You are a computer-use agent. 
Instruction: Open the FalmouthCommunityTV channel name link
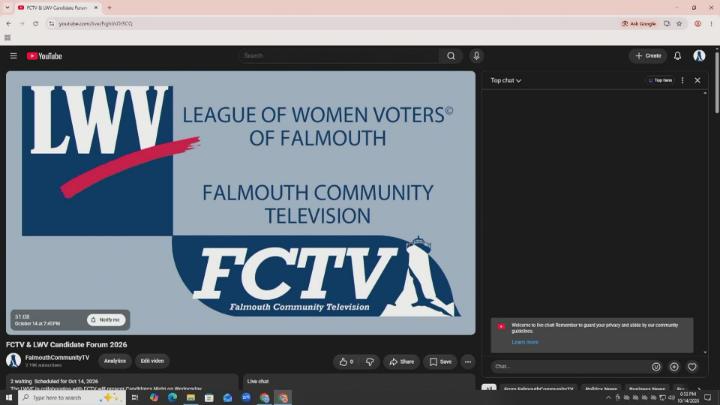[57, 357]
